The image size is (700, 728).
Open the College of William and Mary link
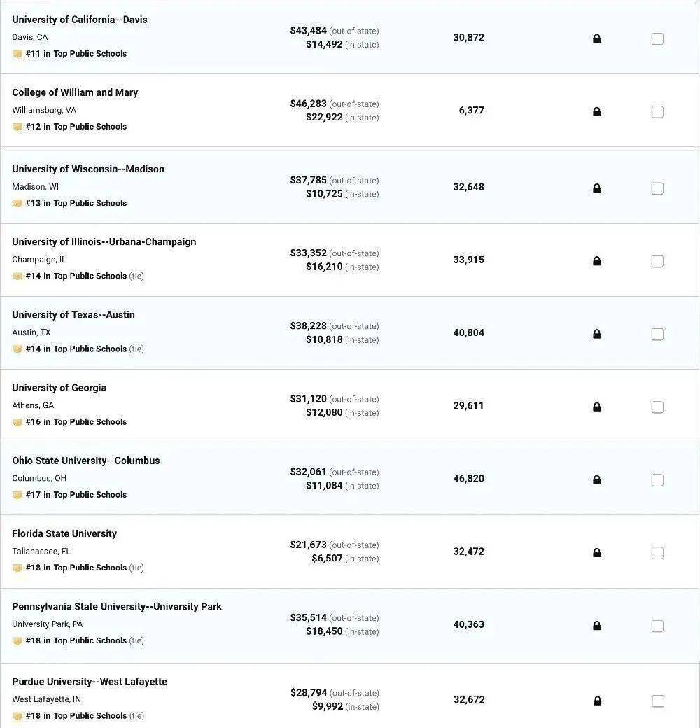(x=75, y=92)
